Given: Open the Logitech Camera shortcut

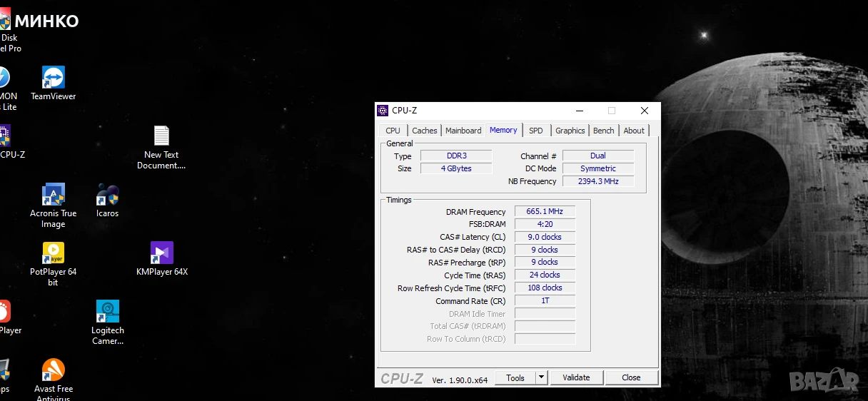Looking at the screenshot, I should coord(107,323).
